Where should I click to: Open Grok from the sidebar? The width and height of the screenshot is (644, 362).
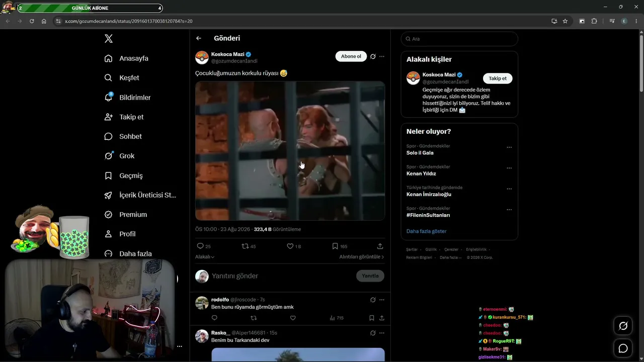pos(119,156)
